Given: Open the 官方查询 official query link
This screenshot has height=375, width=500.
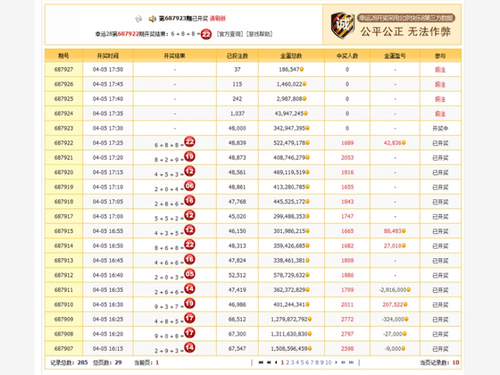Looking at the screenshot, I should point(230,34).
